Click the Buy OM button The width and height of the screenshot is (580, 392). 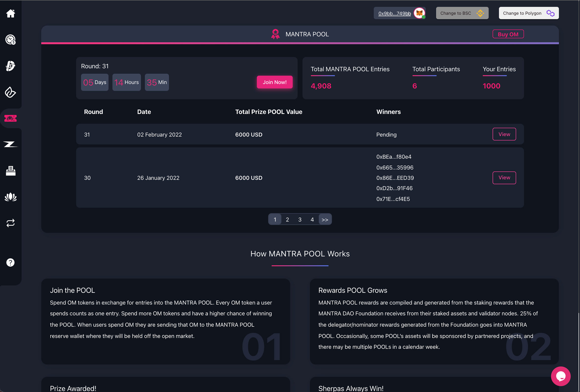pyautogui.click(x=508, y=34)
